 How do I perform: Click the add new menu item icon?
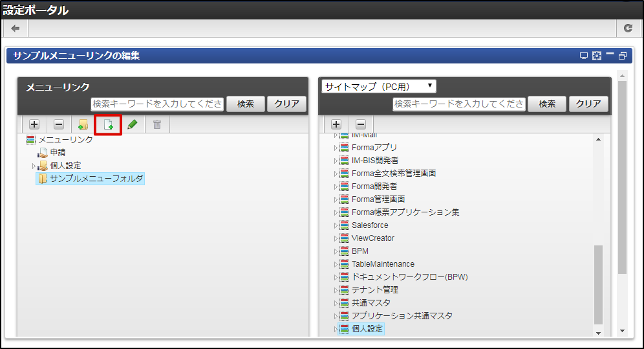108,124
